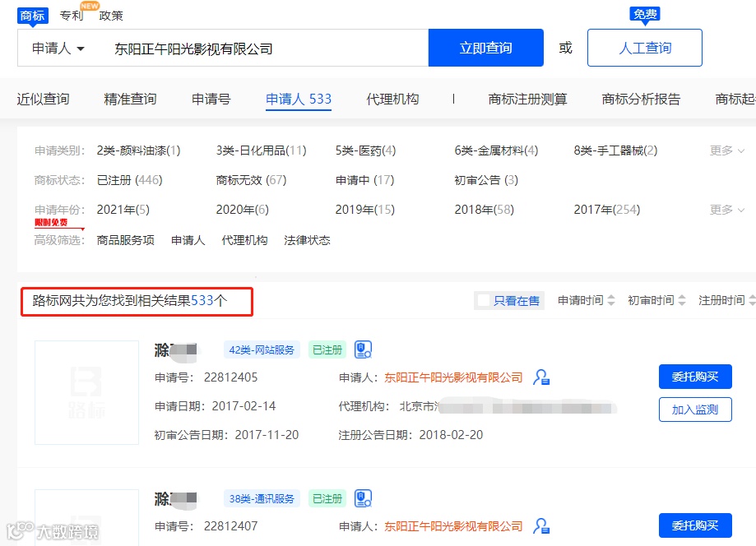Filter by 8类-手工器械(2)
756x546 pixels.
615,150
